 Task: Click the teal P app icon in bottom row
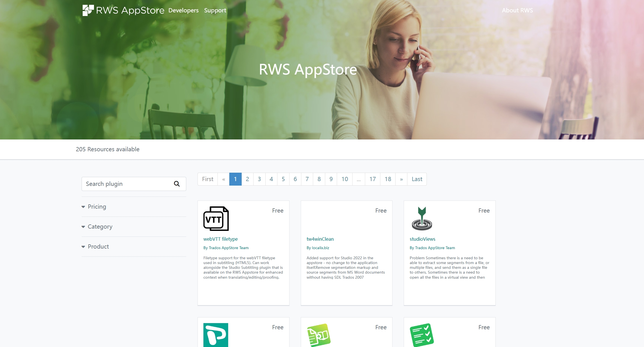[216, 335]
